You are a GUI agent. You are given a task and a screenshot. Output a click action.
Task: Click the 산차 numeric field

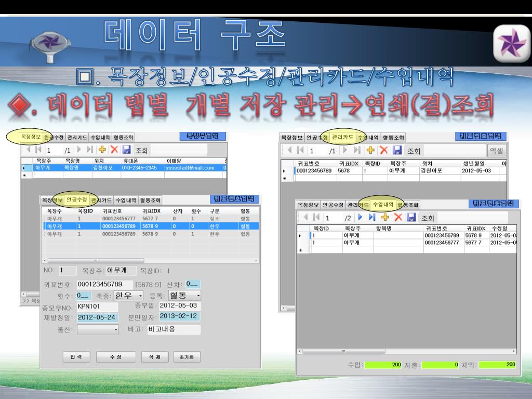(x=193, y=284)
